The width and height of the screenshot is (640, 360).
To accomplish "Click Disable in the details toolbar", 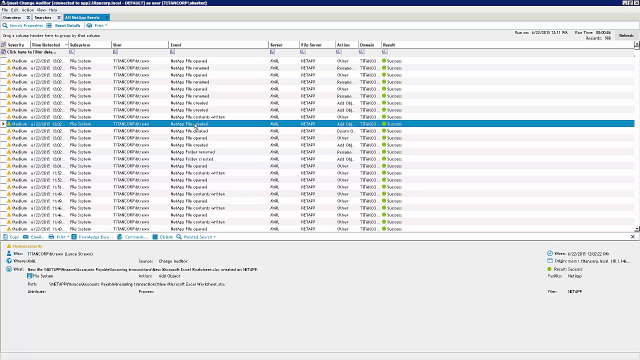I will click(163, 237).
